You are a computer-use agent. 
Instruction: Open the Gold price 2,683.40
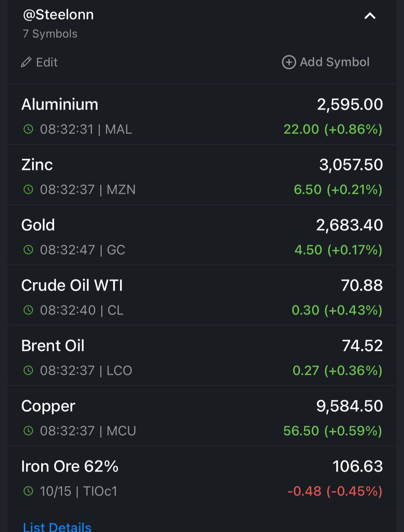point(349,225)
